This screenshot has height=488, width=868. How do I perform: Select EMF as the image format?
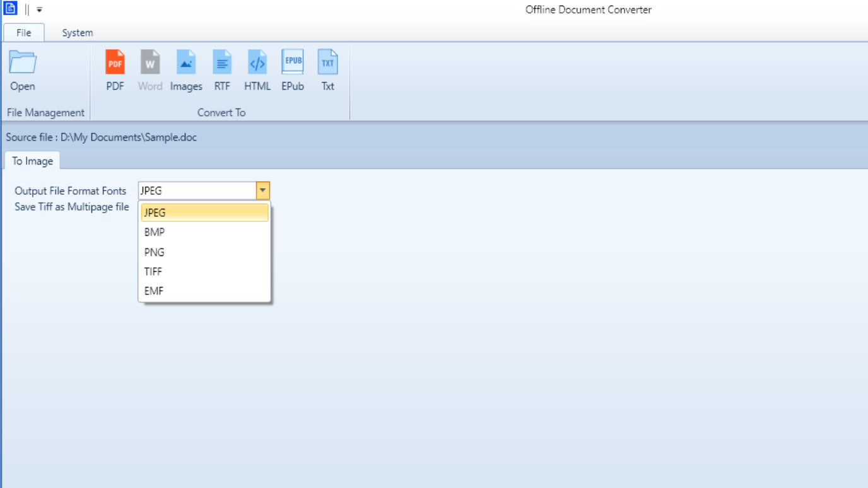204,291
